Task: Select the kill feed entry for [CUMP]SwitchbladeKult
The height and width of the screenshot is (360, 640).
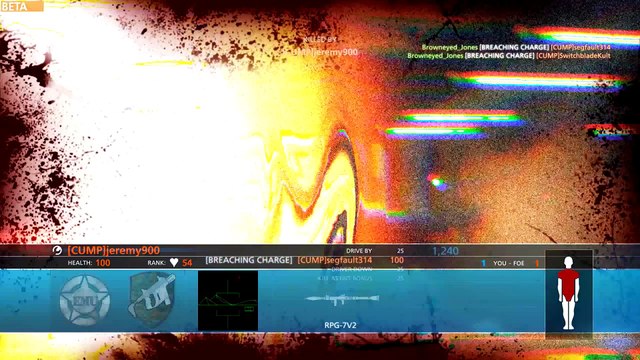Action: point(509,56)
